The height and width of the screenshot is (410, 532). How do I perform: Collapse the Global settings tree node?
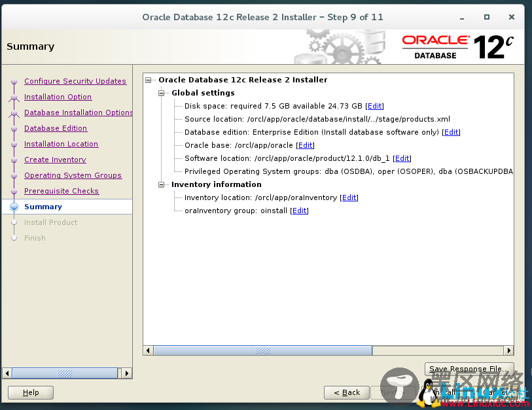(162, 93)
